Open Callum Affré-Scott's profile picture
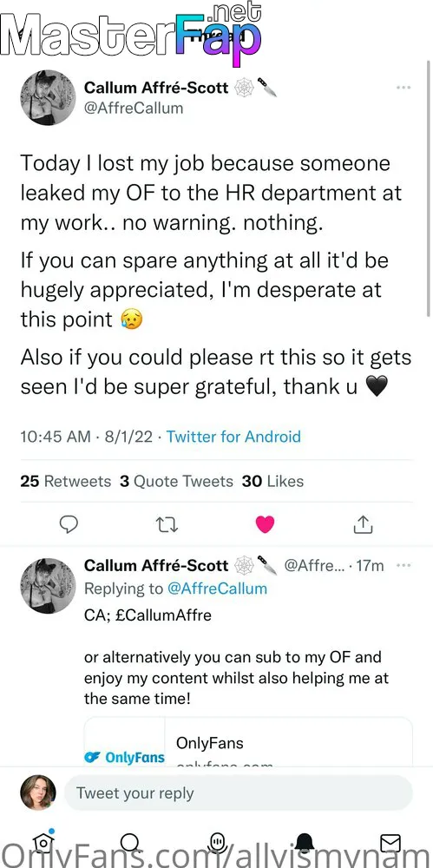The height and width of the screenshot is (868, 433). (x=48, y=97)
